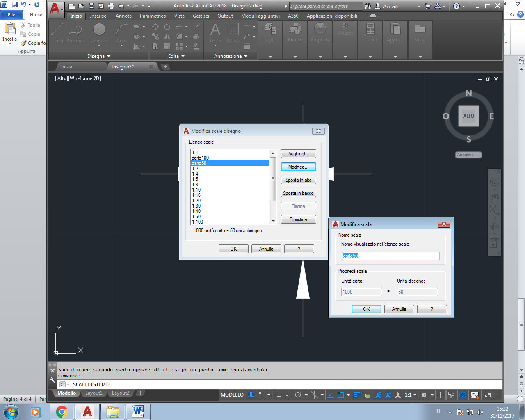This screenshot has width=525, height=420.
Task: Toggle lineweight display in status bar
Action: coord(357,395)
